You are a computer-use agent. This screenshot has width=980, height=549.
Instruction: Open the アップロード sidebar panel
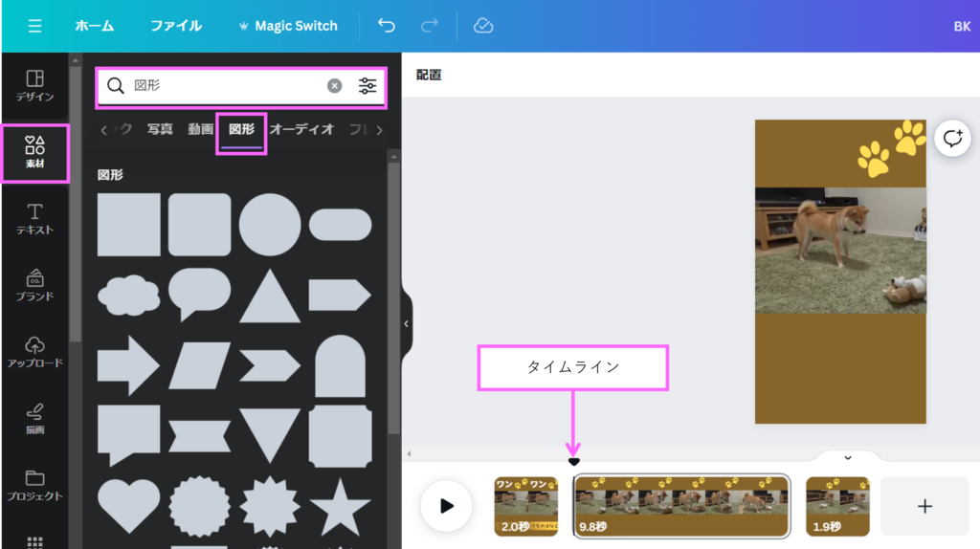(x=34, y=352)
